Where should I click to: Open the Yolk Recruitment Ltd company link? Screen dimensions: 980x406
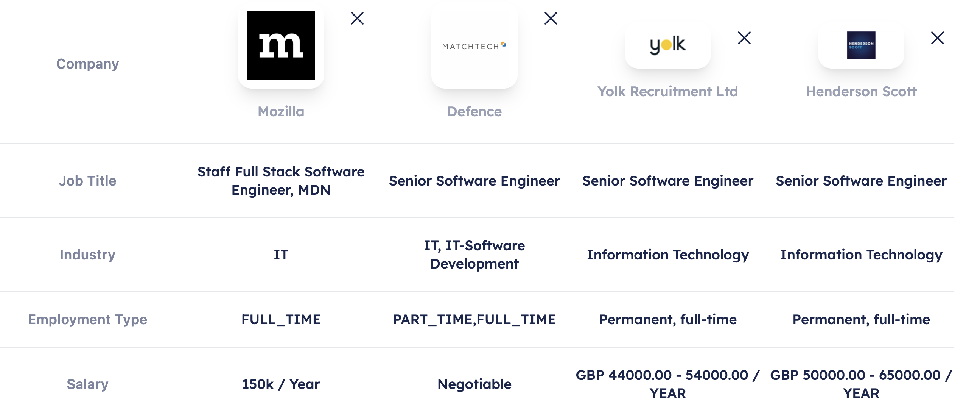667,91
